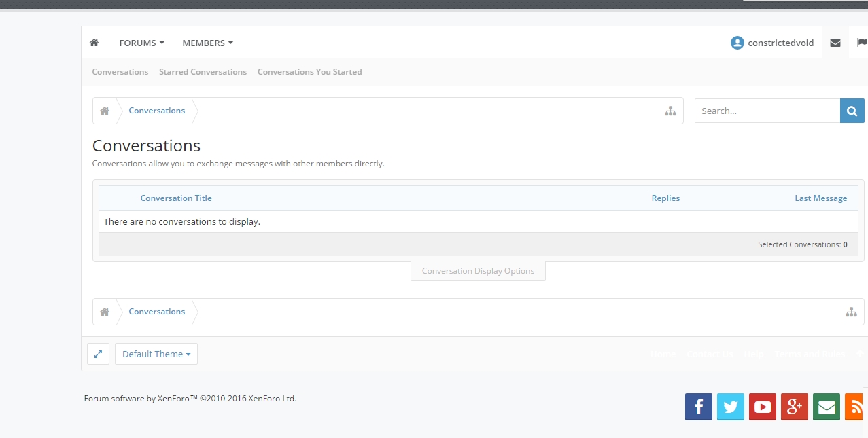The height and width of the screenshot is (438, 868).
Task: Click the home icon in the bottom breadcrumb
Action: (x=105, y=312)
